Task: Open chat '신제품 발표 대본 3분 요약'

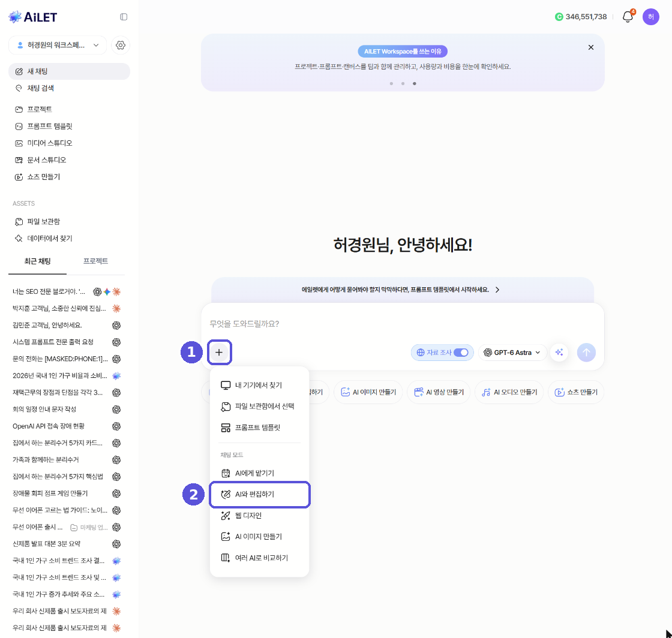Action: [67, 544]
